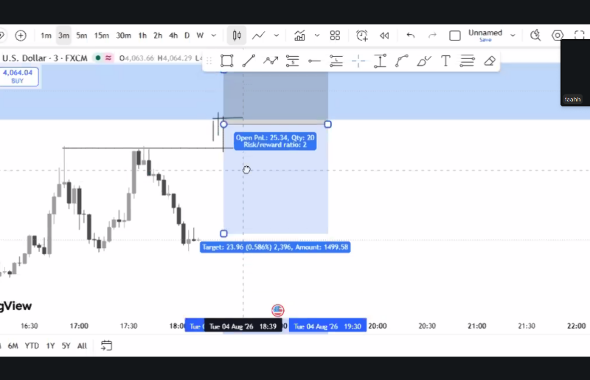The height and width of the screenshot is (380, 590).
Task: Open chart settings hexagon icon
Action: click(557, 36)
